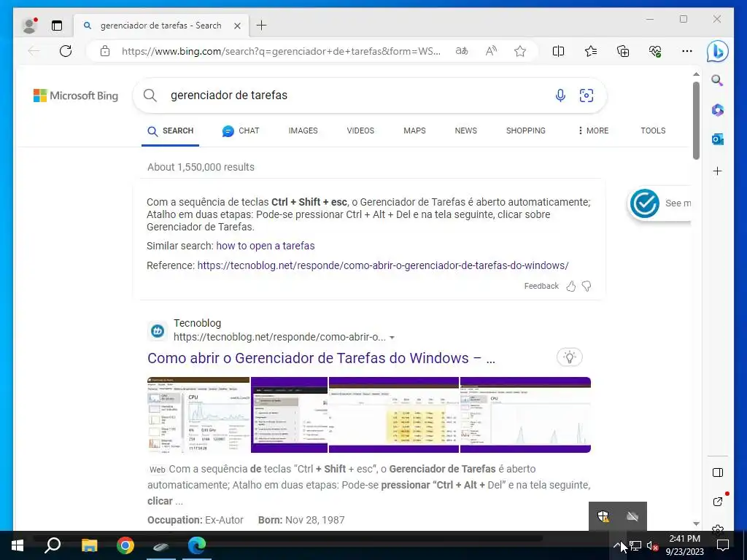Click the 'See more' checkmark badge
The height and width of the screenshot is (560, 747).
point(645,203)
